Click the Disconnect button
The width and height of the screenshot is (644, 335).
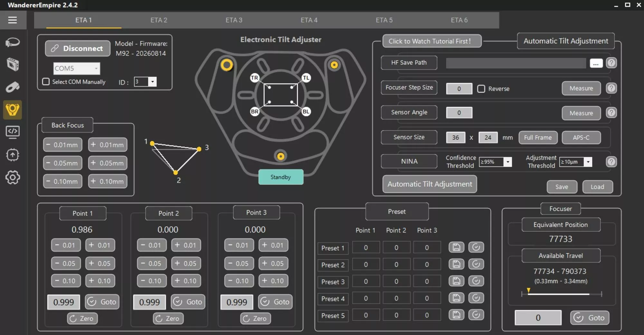pos(78,49)
